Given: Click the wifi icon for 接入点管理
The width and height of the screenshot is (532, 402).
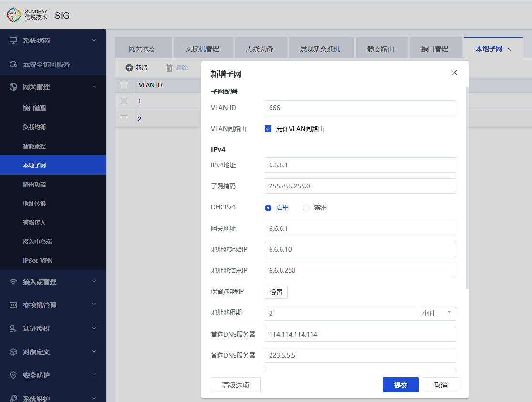Looking at the screenshot, I should click(13, 282).
